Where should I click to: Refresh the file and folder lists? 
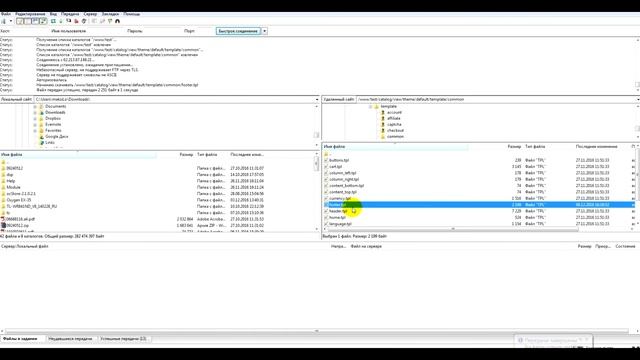click(x=53, y=21)
